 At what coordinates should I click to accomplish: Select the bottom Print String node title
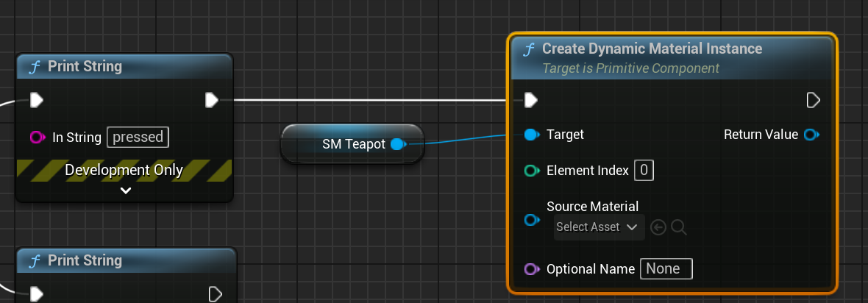click(85, 261)
